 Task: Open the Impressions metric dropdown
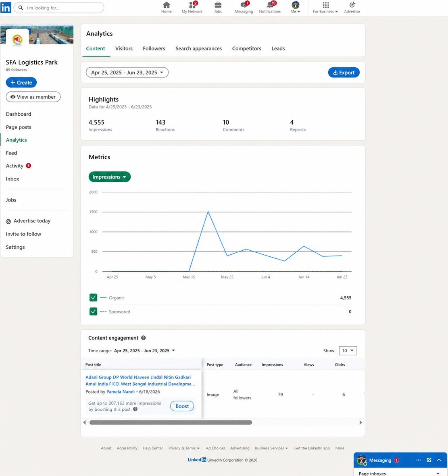coord(110,177)
